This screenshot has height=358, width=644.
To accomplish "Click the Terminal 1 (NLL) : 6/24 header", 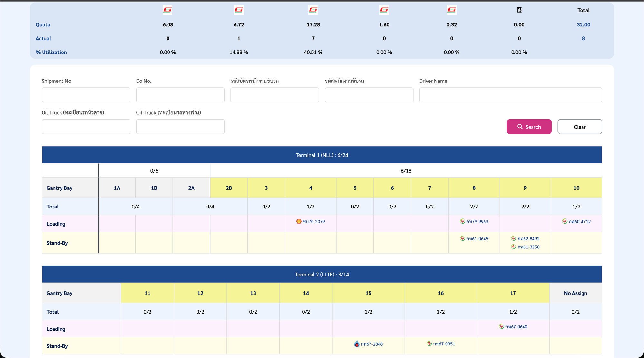I will point(322,155).
